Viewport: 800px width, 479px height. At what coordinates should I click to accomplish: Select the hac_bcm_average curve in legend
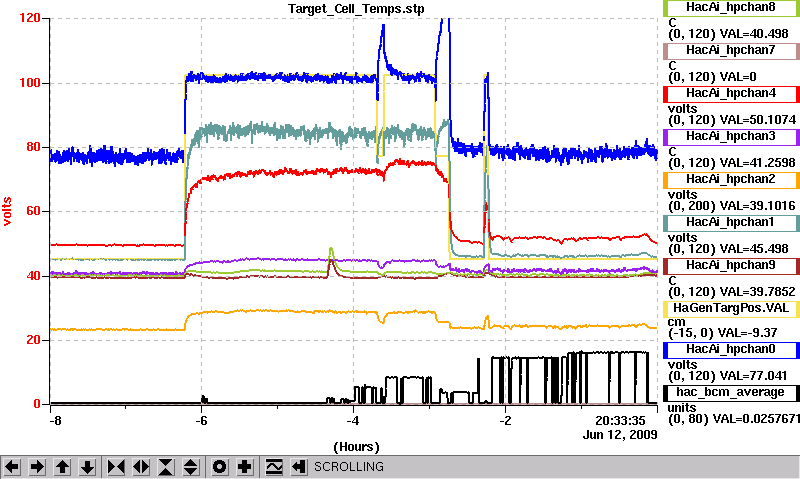coord(731,393)
